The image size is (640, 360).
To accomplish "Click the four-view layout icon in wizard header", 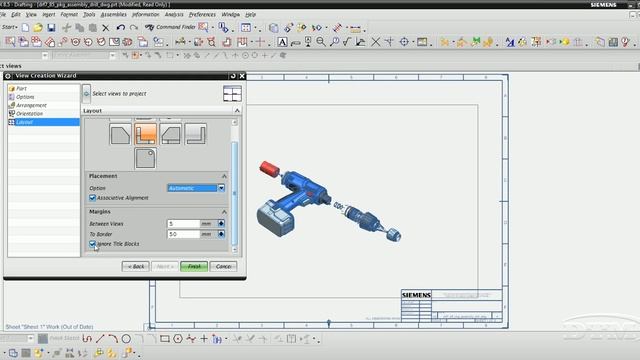I will click(232, 93).
